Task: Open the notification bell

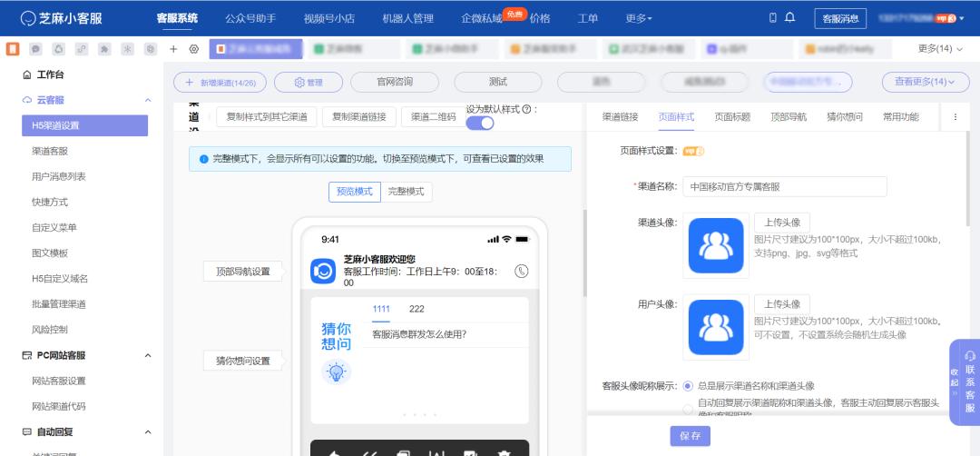Action: (x=790, y=17)
